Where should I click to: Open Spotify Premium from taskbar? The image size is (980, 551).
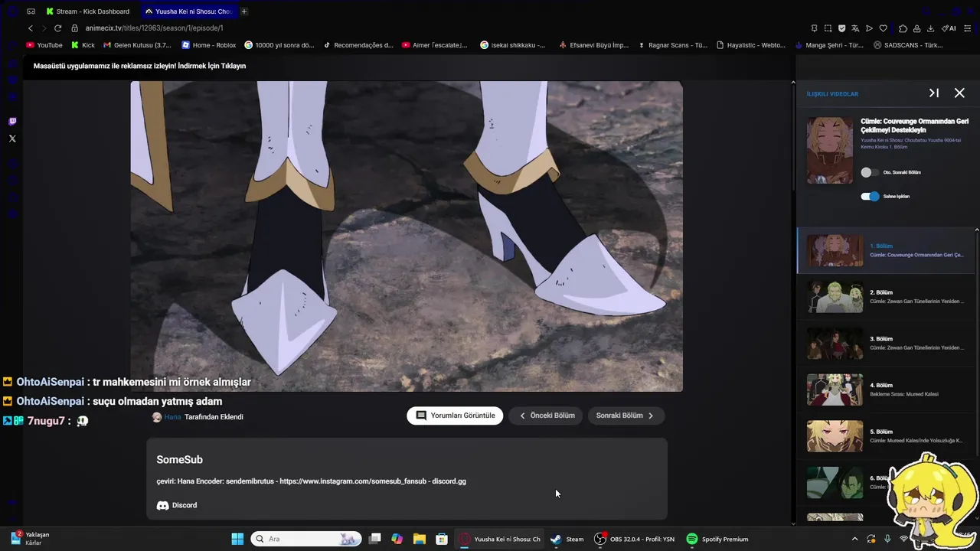tap(717, 539)
